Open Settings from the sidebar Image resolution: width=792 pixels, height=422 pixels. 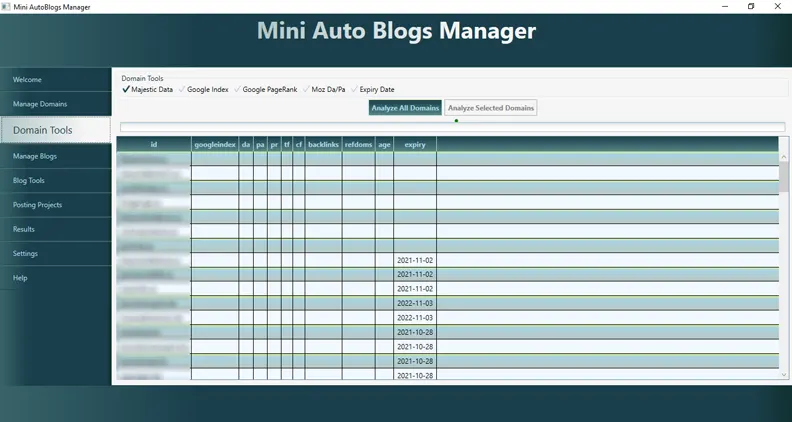[x=55, y=254]
